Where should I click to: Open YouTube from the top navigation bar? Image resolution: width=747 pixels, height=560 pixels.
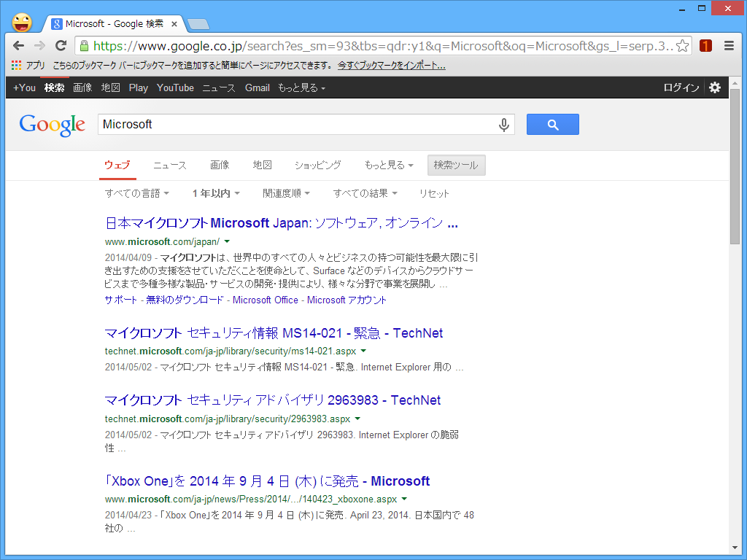(175, 87)
